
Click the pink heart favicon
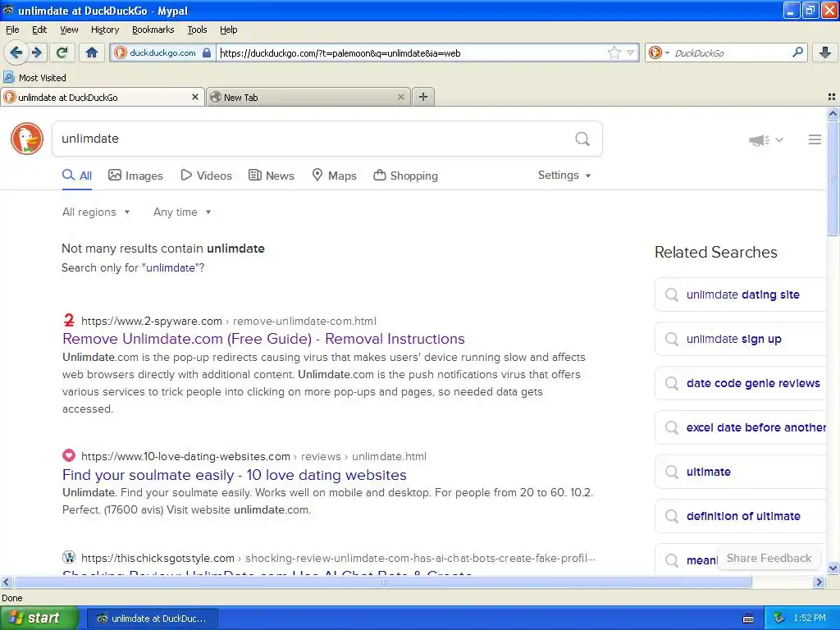(x=69, y=456)
